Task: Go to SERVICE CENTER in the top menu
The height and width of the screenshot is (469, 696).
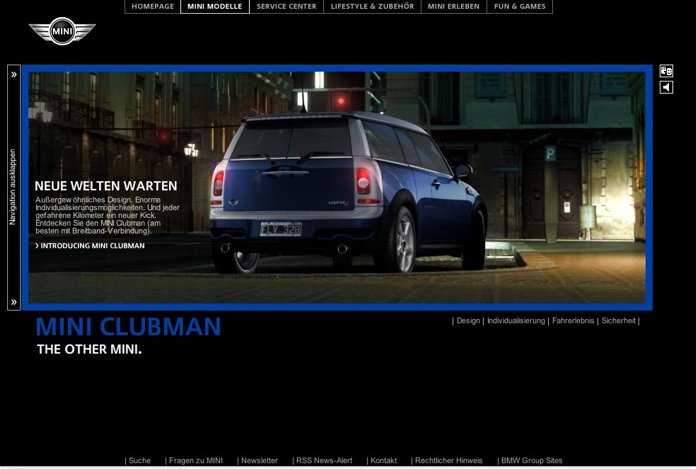Action: [286, 6]
